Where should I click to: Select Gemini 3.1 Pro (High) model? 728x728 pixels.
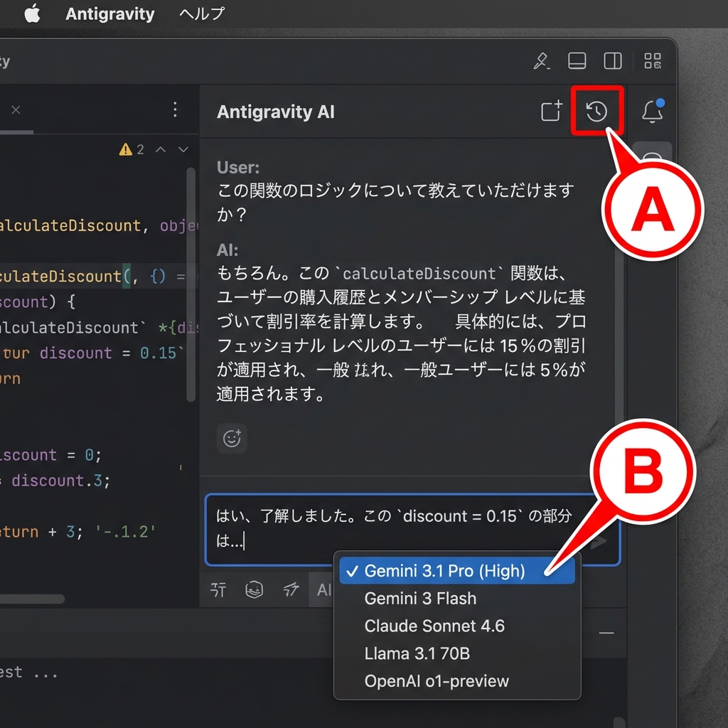click(x=457, y=571)
